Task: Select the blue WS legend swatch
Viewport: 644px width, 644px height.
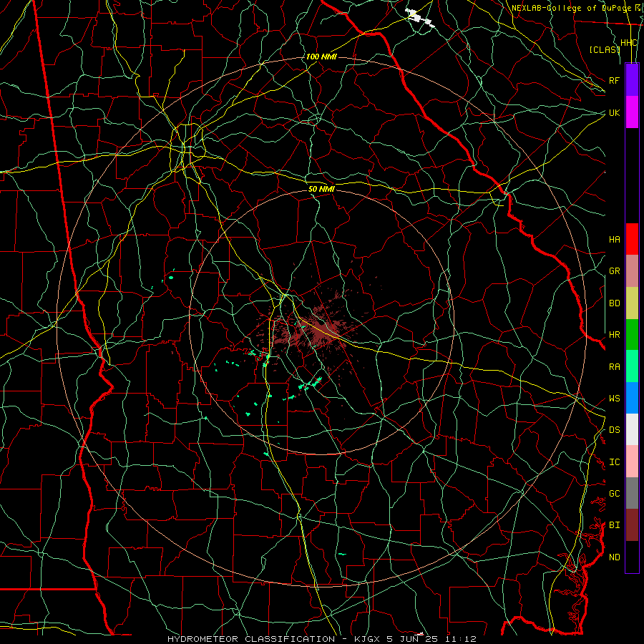Action: [632, 398]
